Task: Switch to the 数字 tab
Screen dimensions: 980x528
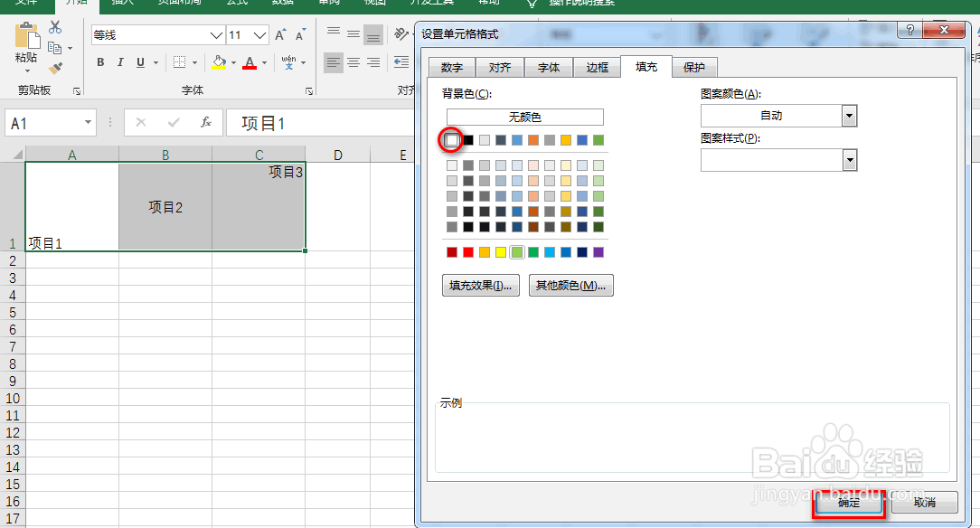Action: 452,68
